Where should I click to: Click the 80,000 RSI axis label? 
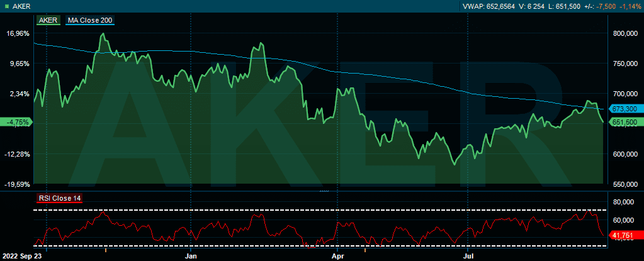pos(624,202)
